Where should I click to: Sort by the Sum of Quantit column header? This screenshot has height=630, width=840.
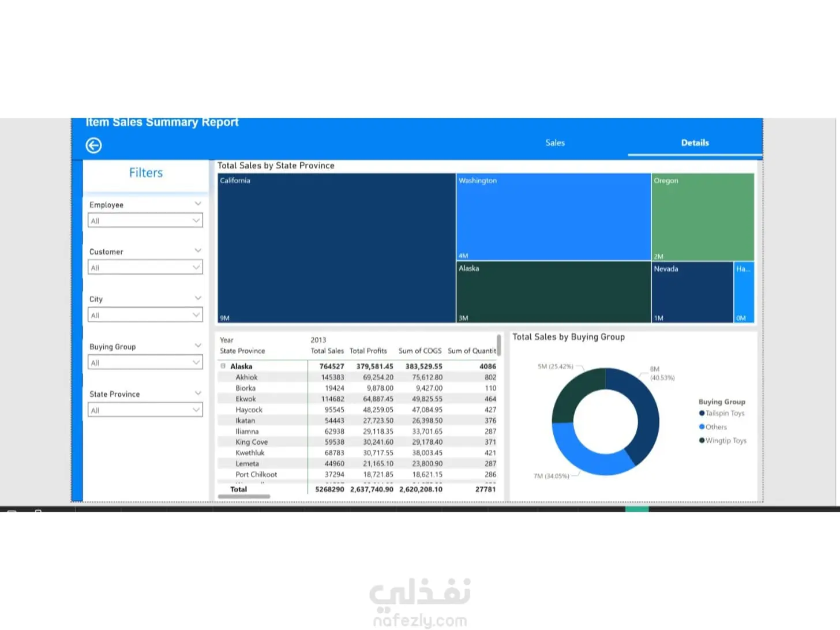click(x=471, y=351)
